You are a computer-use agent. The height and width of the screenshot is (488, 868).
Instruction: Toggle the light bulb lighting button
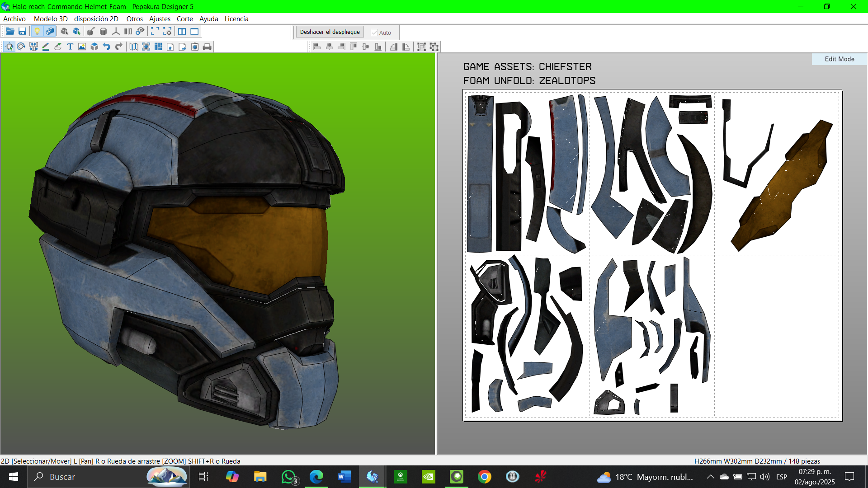click(x=37, y=32)
